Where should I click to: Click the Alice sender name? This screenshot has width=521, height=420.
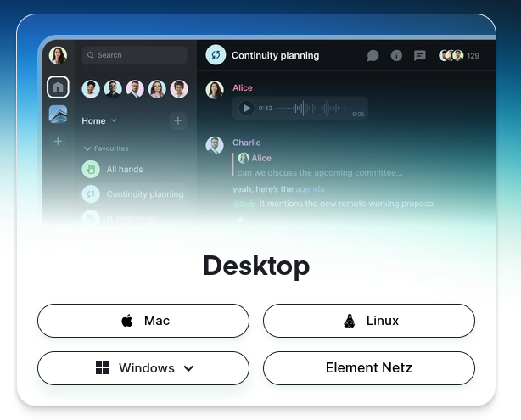[242, 87]
